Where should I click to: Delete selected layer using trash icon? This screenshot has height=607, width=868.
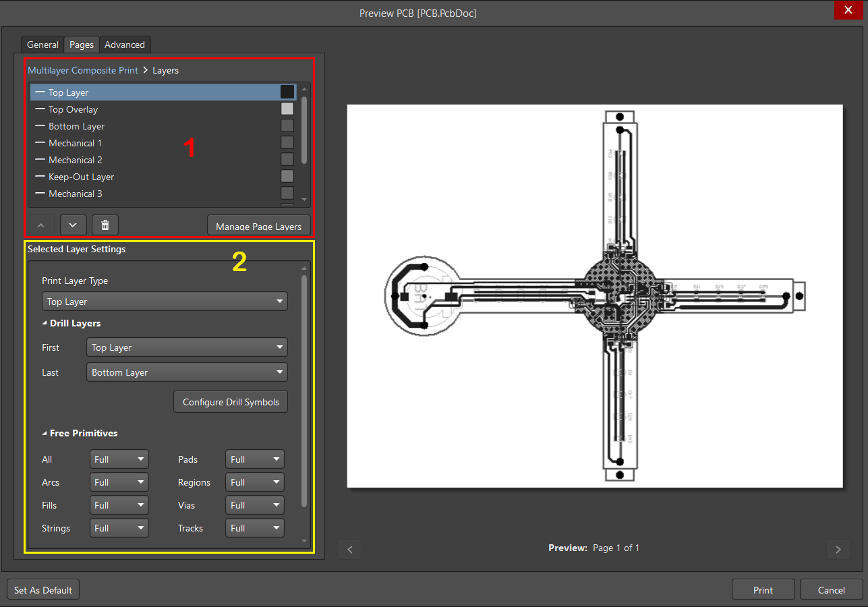point(105,225)
